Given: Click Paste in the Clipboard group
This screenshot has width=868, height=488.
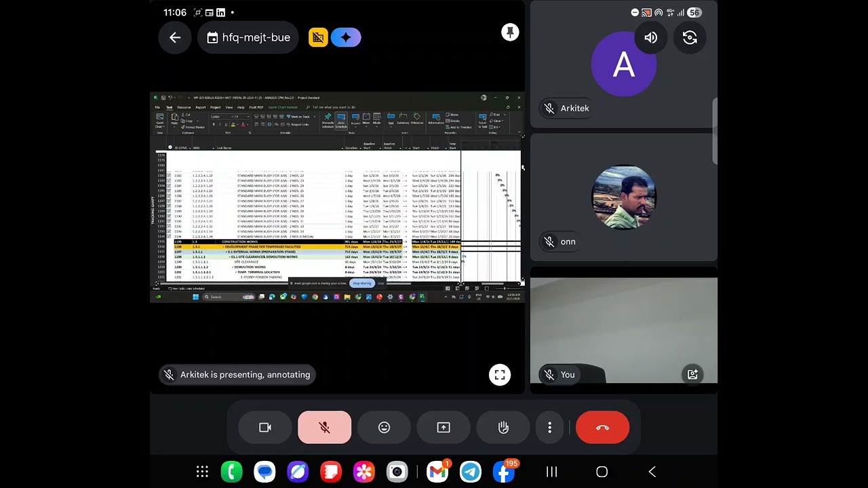Looking at the screenshot, I should [x=174, y=119].
